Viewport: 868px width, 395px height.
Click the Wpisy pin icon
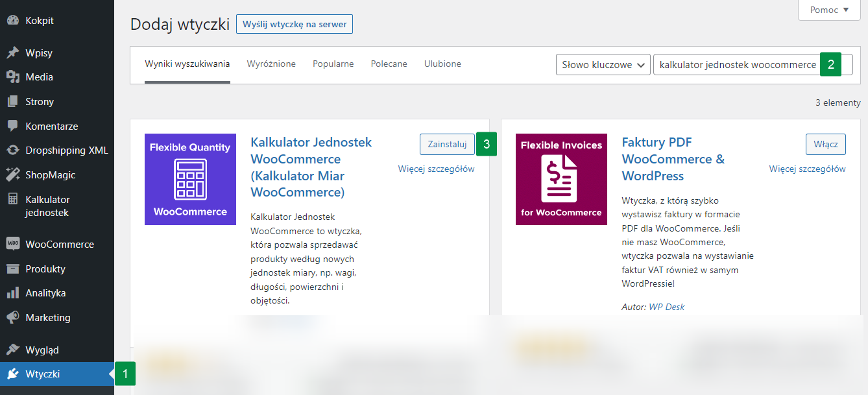(x=13, y=53)
